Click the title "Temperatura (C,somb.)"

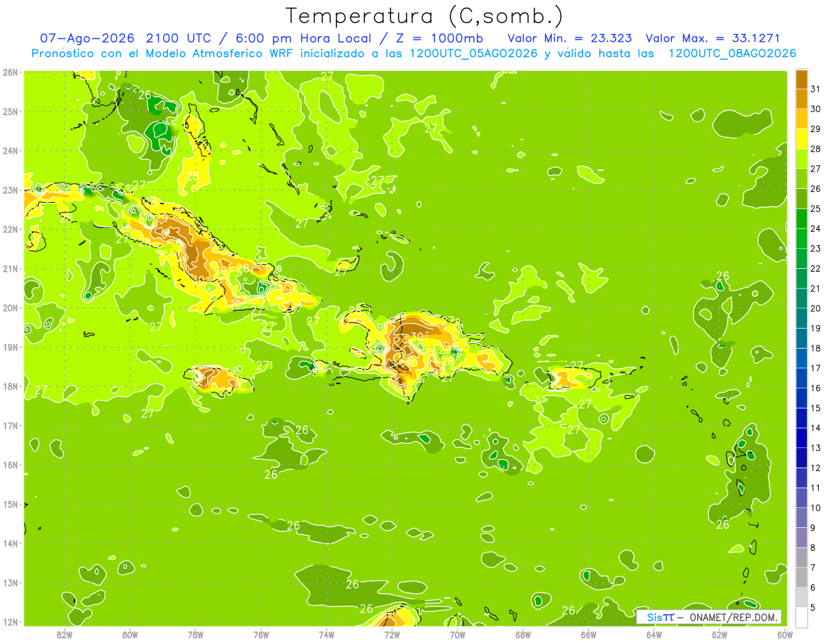[425, 16]
